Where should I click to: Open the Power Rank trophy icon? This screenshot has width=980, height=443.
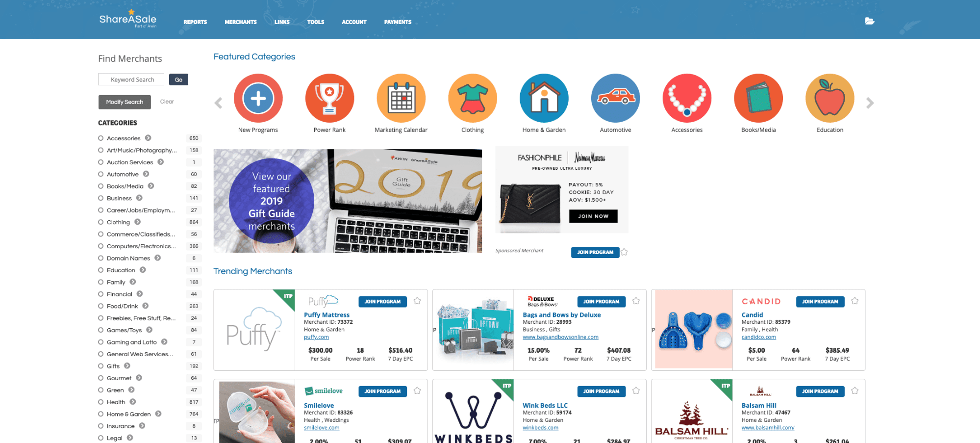coord(329,98)
